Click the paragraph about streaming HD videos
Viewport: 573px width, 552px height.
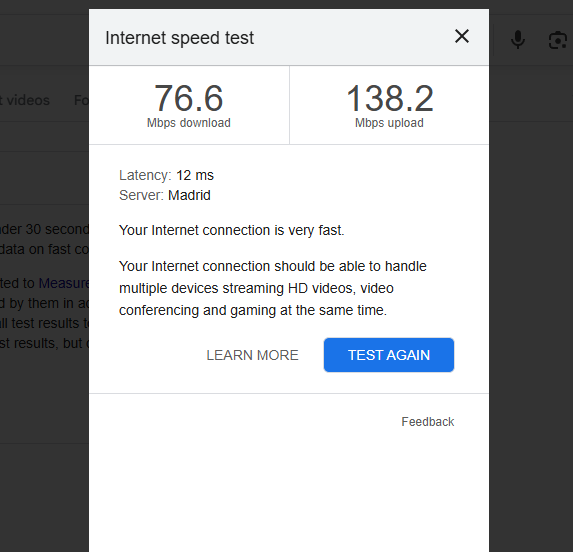click(x=273, y=288)
